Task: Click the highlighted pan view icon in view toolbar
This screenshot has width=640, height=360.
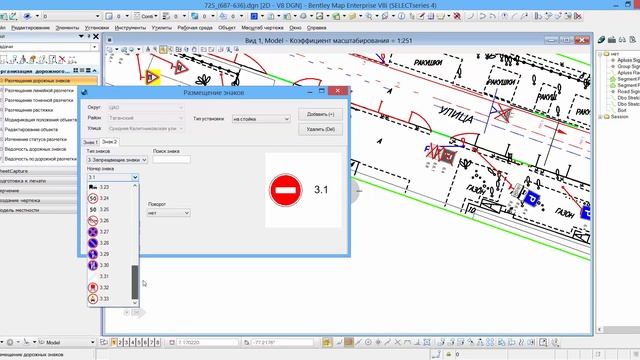Action: click(x=163, y=49)
